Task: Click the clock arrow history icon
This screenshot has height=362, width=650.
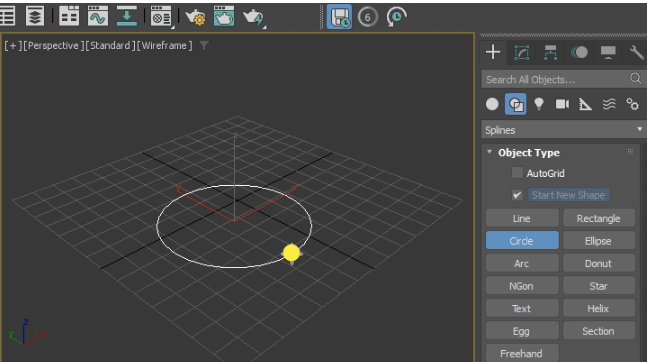Action: coord(396,17)
